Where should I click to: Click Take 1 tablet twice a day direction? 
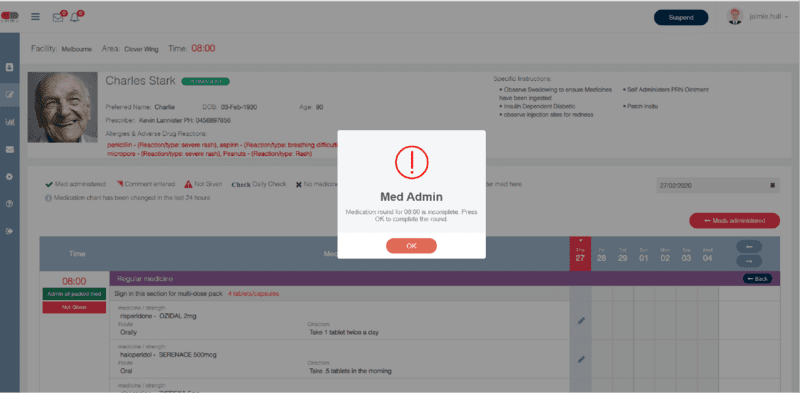coord(344,333)
